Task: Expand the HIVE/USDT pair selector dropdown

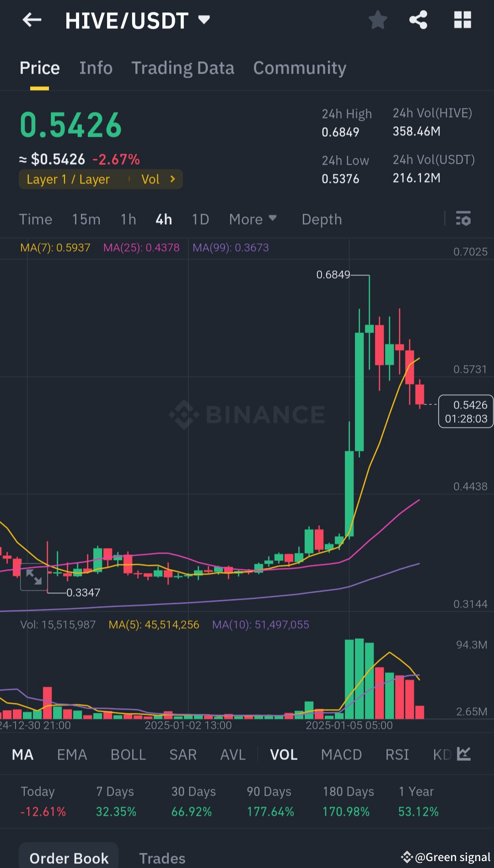Action: [x=204, y=20]
